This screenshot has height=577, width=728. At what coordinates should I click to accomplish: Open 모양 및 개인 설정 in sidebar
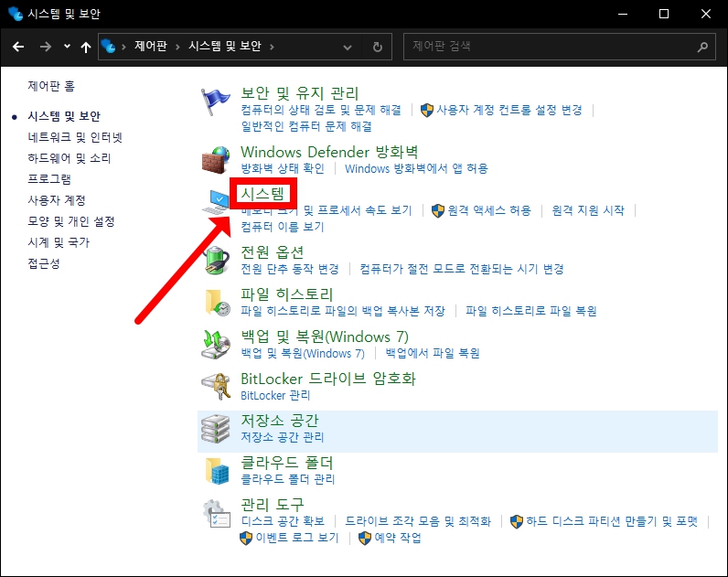[x=71, y=221]
